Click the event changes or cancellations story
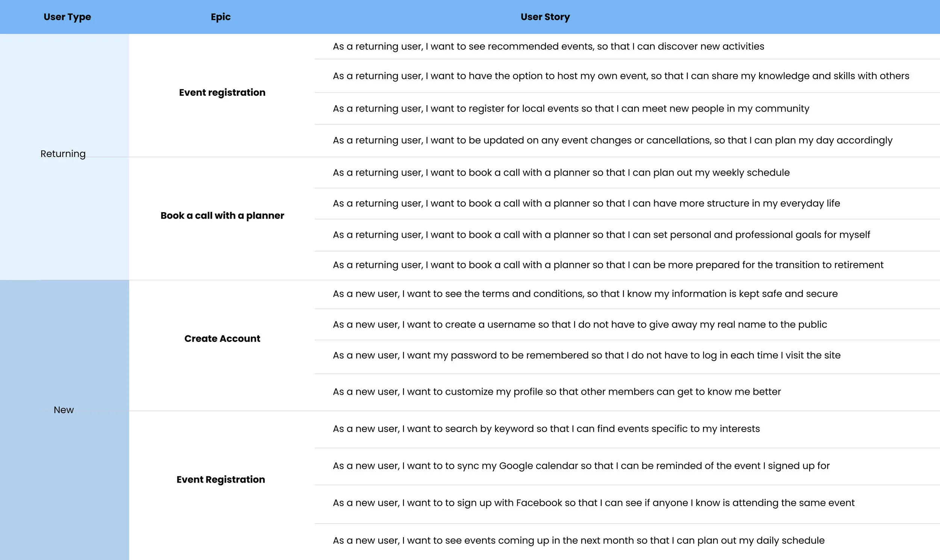Image resolution: width=940 pixels, height=560 pixels. [612, 140]
